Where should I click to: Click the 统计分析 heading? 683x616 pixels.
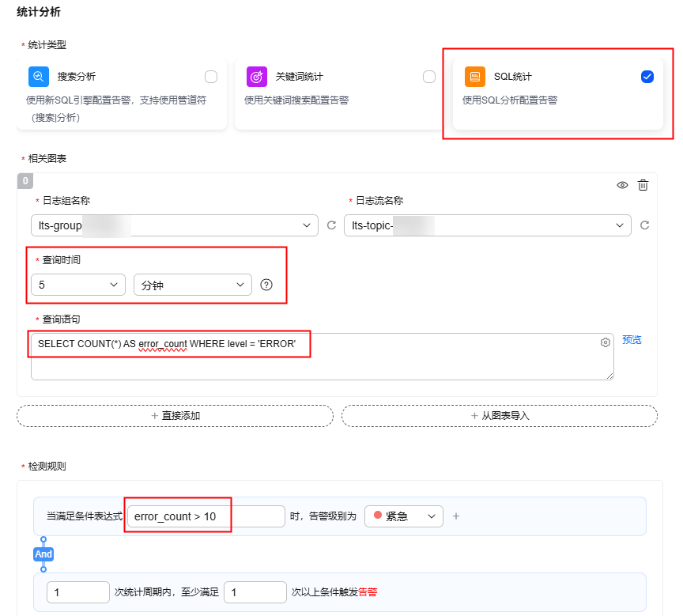point(38,12)
